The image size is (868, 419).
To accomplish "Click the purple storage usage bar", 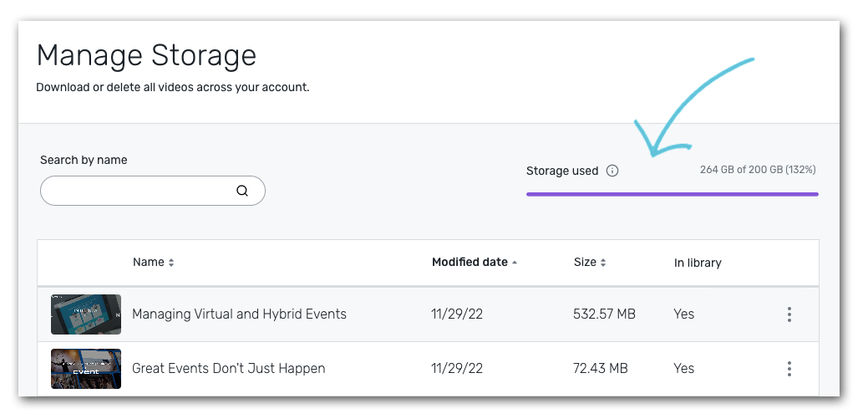I will click(x=672, y=194).
